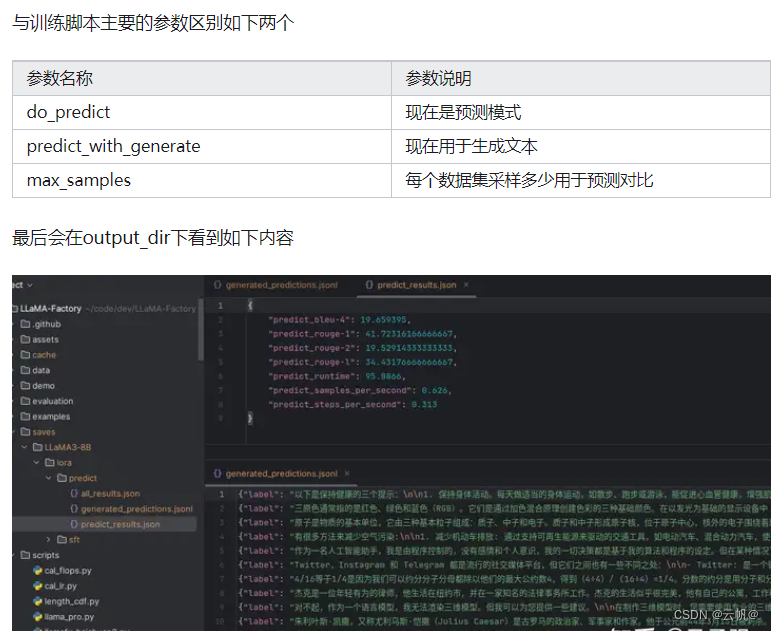Switch to the top generated_predictions.jsonl editor tab
Viewport: 774px width, 631px height.
coord(276,285)
